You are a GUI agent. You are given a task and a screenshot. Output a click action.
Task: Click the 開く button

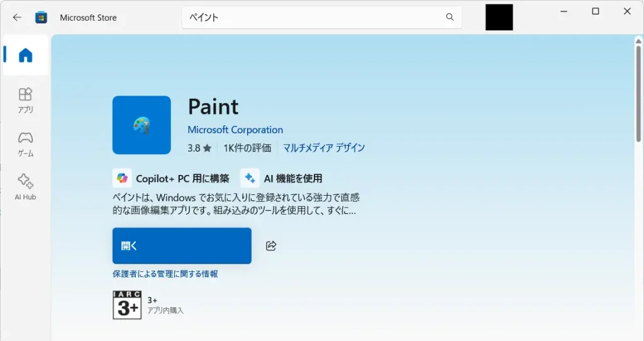pos(182,246)
